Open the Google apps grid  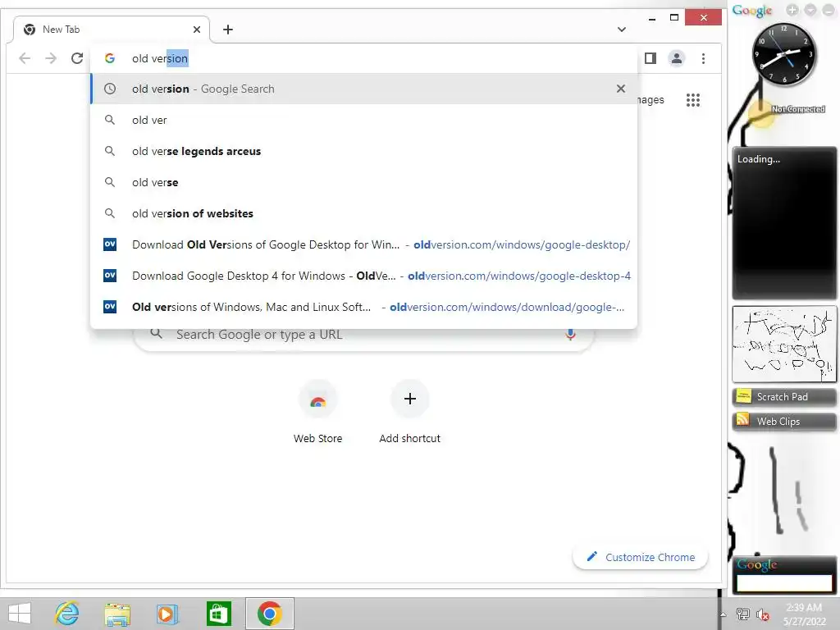[693, 100]
